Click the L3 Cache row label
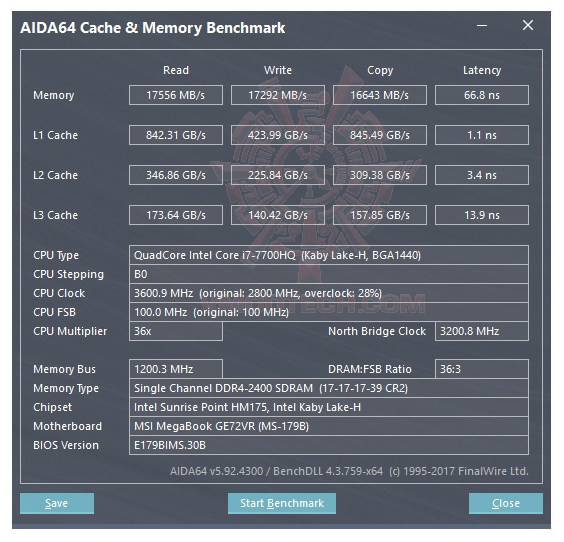The image size is (564, 542). [55, 215]
